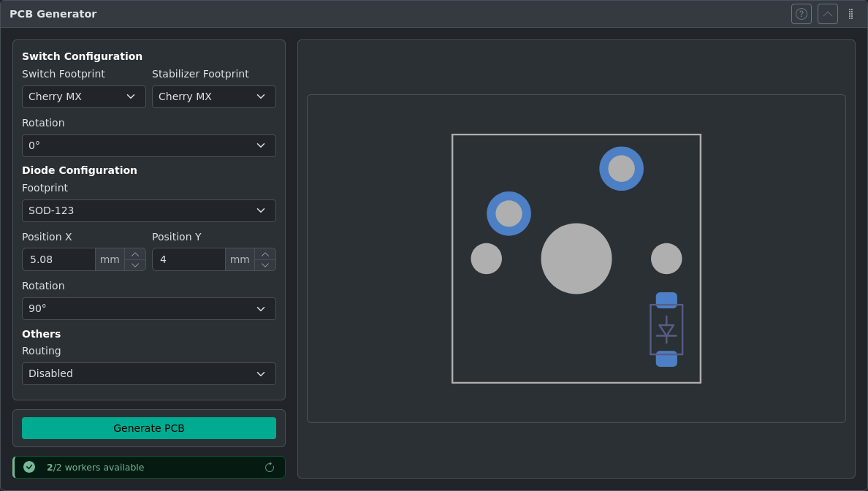This screenshot has width=868, height=491.
Task: Open the diode Footprint dropdown showing SOD-123
Action: [x=148, y=210]
